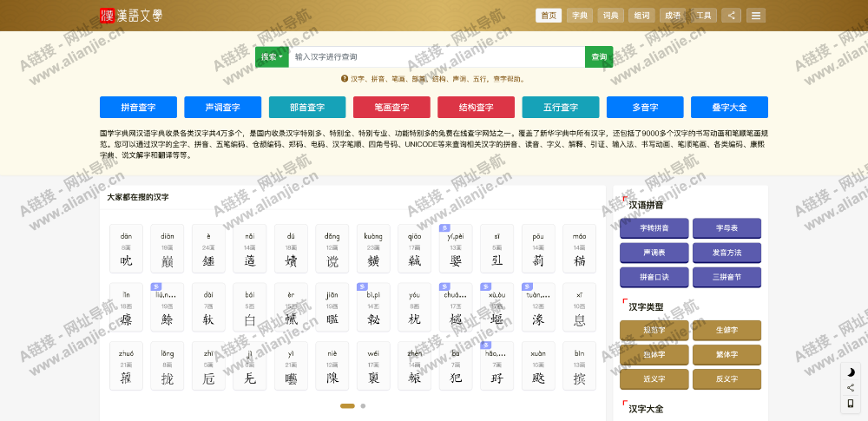Click the 声调查字 button
This screenshot has height=421, width=868.
coord(222,108)
